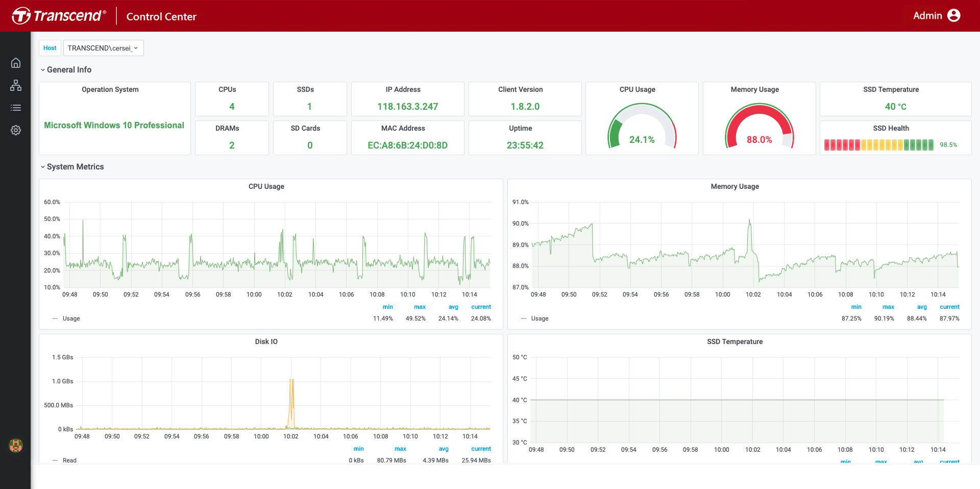Screen dimensions: 980x489
Task: Open the TRANSCEND\cersei_ host dropdown
Action: click(104, 48)
